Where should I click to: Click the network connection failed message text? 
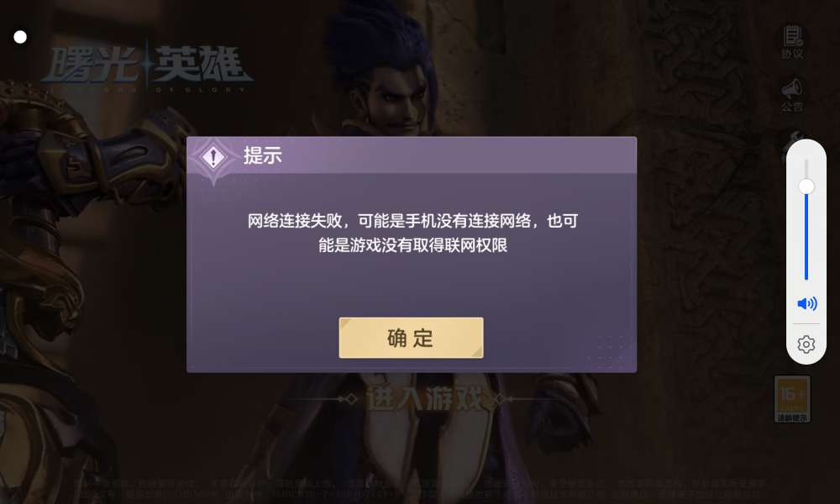tap(412, 233)
